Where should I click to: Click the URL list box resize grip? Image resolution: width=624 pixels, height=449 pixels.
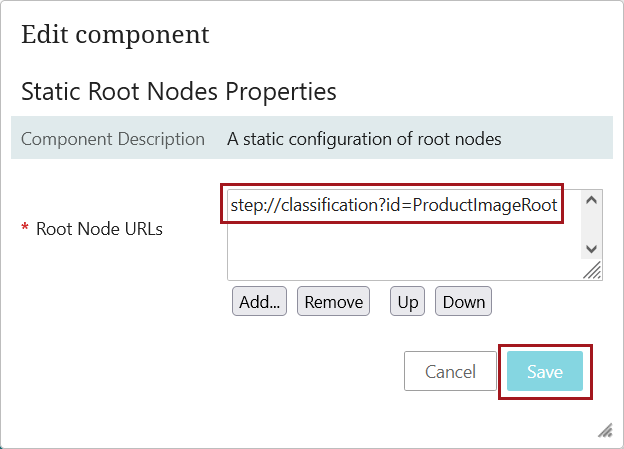pyautogui.click(x=592, y=270)
